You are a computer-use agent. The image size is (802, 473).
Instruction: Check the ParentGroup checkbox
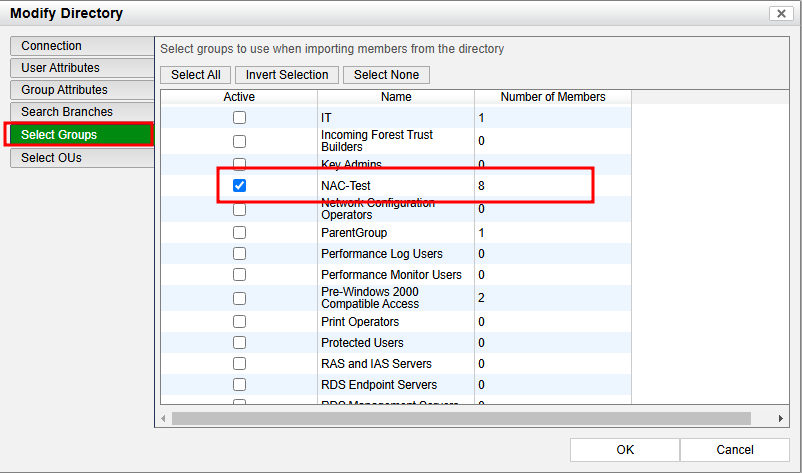click(x=239, y=233)
